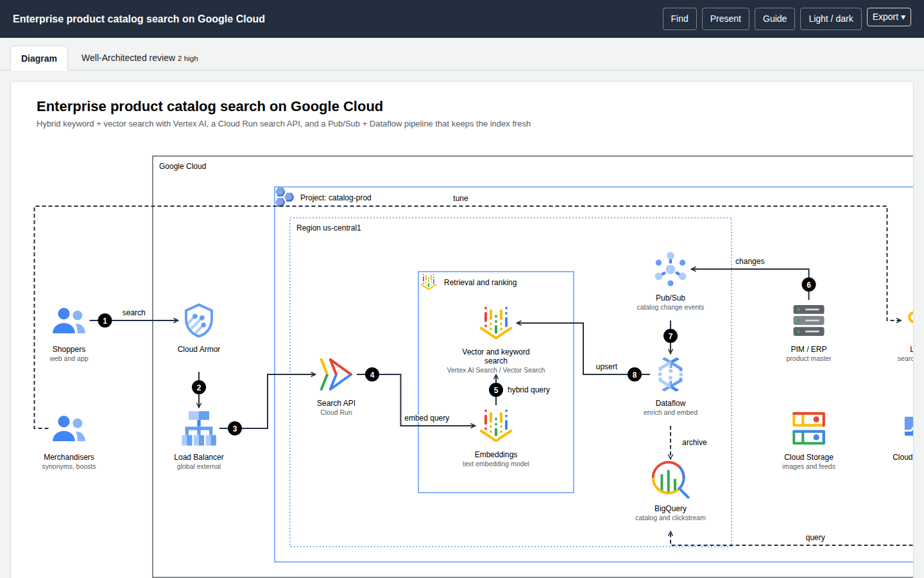Click the hexagon icon beside Project: catalog-prod
This screenshot has height=578, width=924.
pyautogui.click(x=284, y=197)
